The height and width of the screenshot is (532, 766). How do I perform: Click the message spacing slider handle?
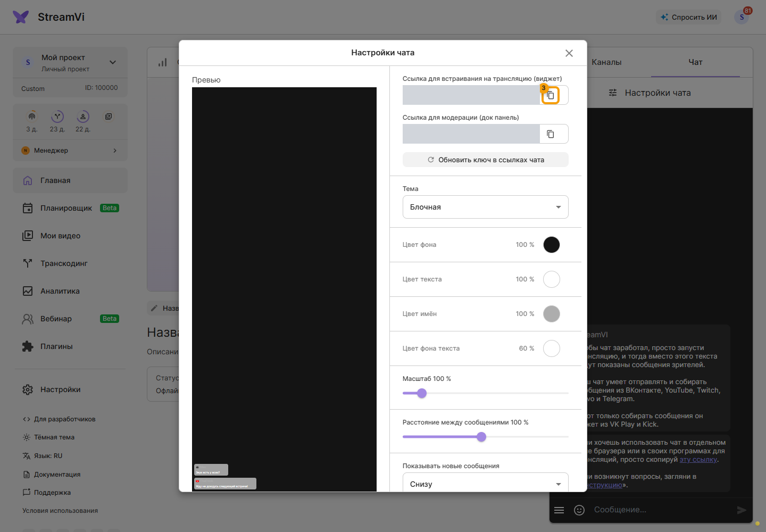(x=481, y=437)
